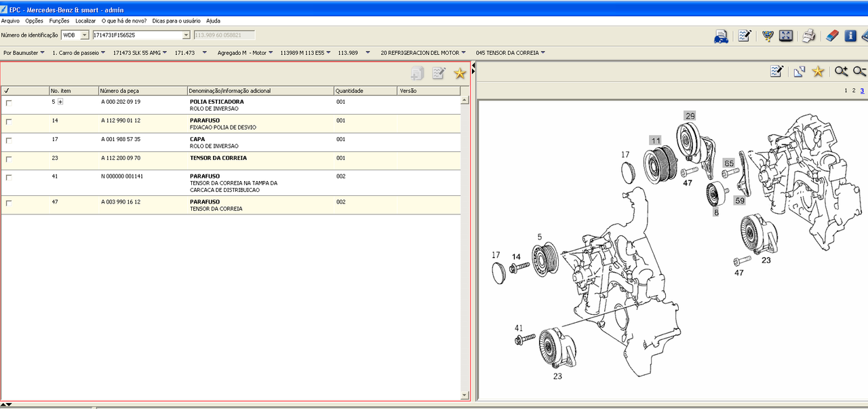Sort by Número da peça column header
868x409 pixels.
click(142, 90)
